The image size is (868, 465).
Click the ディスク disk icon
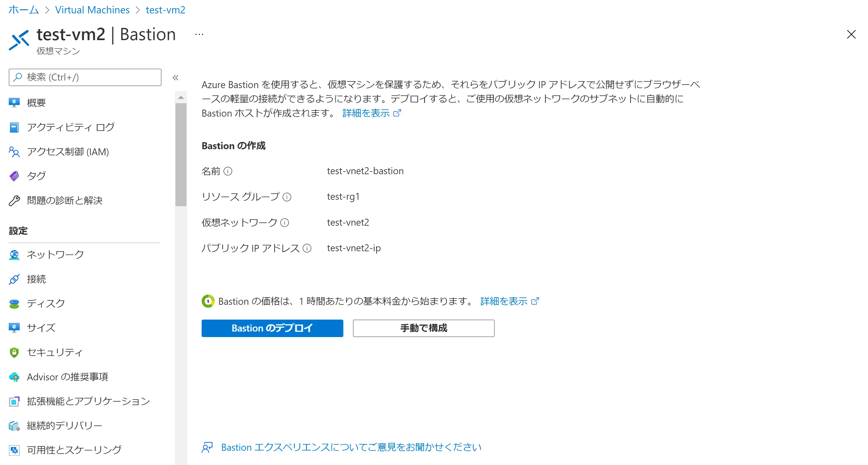(14, 304)
